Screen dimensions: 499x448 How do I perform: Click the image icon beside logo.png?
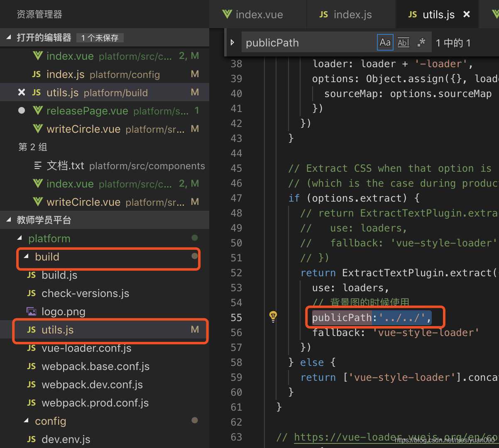tap(31, 311)
